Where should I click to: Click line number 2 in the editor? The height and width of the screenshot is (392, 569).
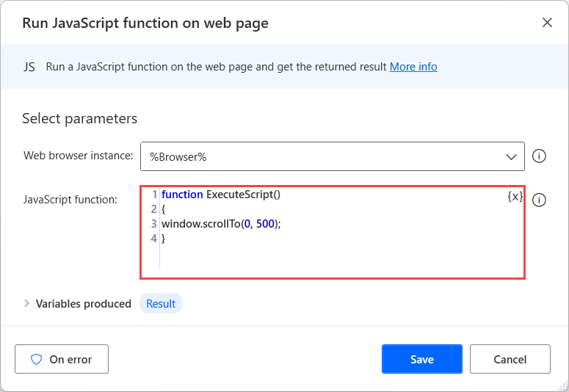click(x=153, y=209)
